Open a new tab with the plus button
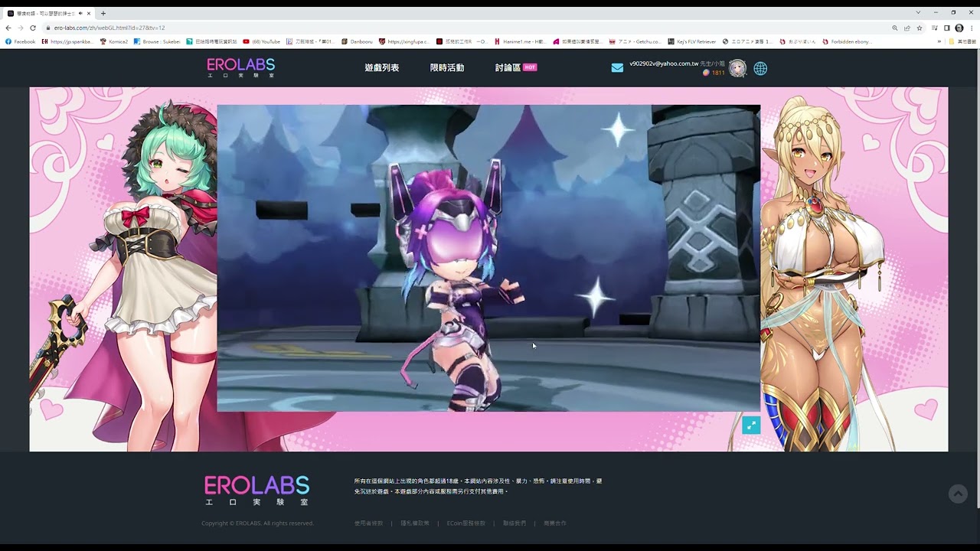This screenshot has width=980, height=551. pyautogui.click(x=103, y=13)
